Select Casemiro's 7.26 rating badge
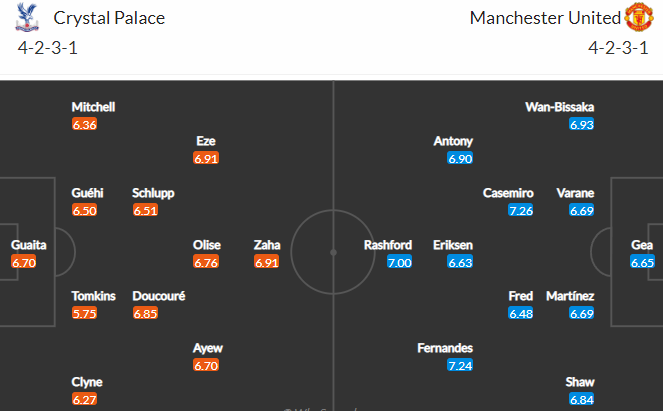The image size is (663, 411). (521, 210)
